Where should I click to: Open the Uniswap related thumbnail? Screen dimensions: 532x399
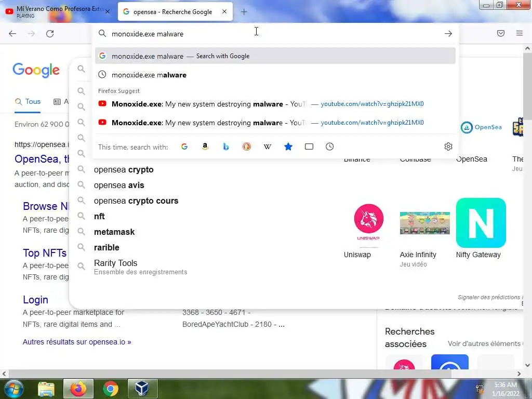(x=368, y=223)
